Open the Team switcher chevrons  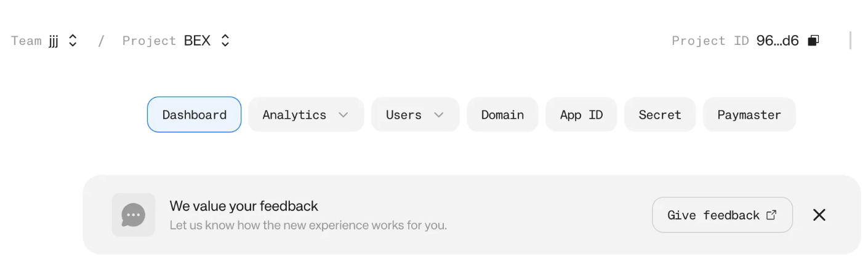(73, 41)
